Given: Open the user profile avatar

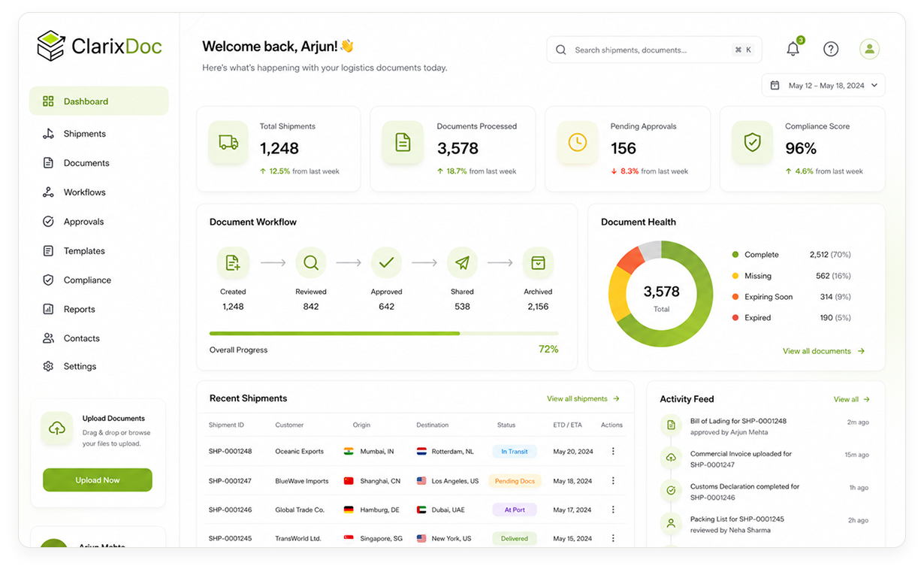Looking at the screenshot, I should (x=869, y=49).
